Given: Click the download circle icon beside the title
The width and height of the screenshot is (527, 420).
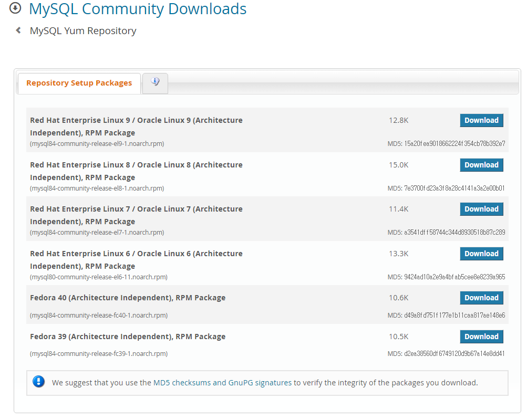Looking at the screenshot, I should [x=15, y=8].
